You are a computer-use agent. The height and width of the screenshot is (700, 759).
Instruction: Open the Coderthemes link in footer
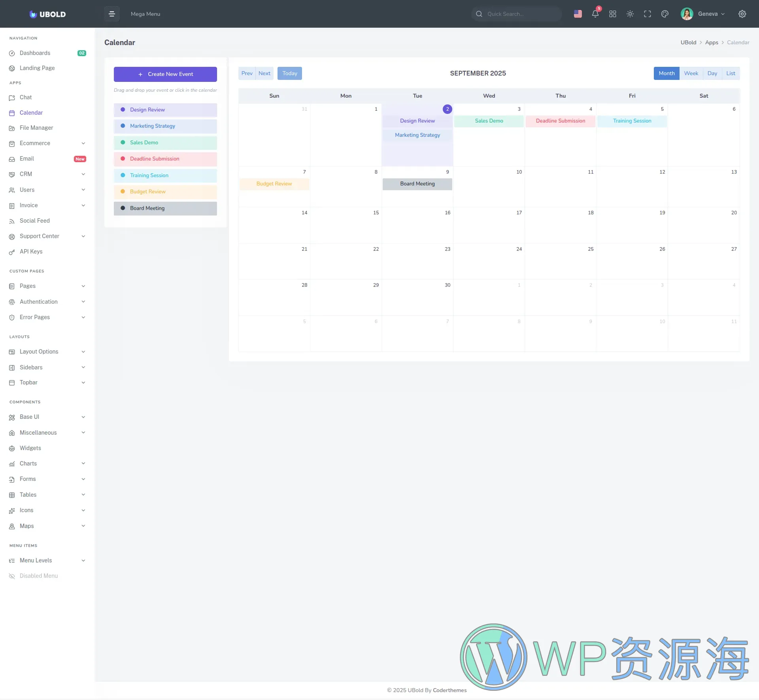449,690
